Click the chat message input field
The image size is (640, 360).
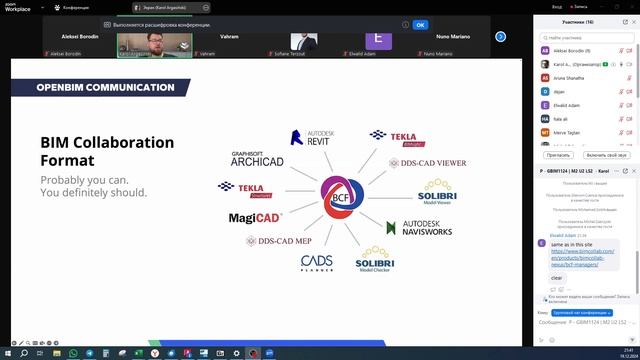(587, 322)
